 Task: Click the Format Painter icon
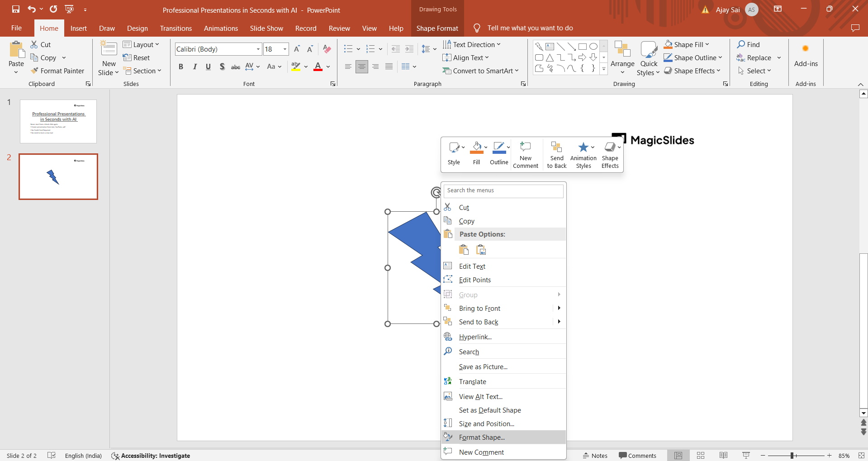(35, 71)
